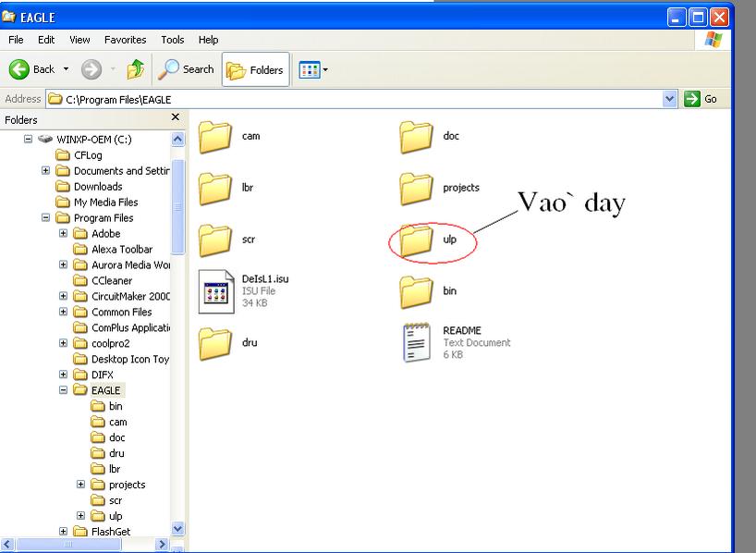756x553 pixels.
Task: Click folder tree horizontal scroll left arrow
Action: pos(6,545)
